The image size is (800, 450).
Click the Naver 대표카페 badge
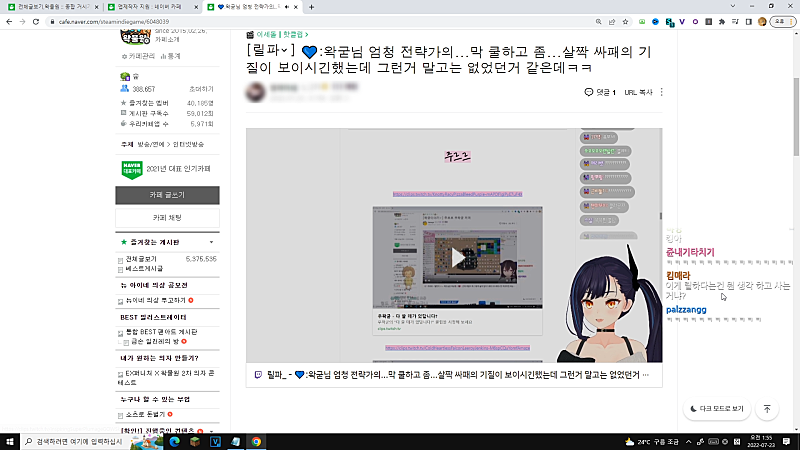point(132,169)
